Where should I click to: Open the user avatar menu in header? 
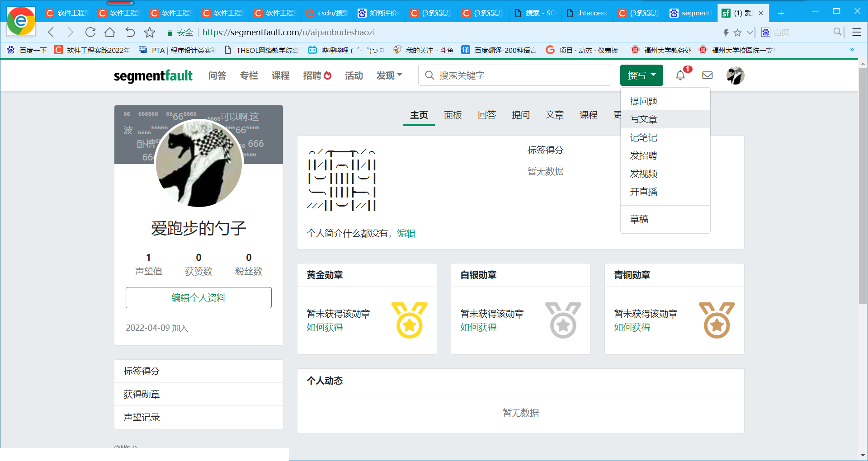coord(735,75)
